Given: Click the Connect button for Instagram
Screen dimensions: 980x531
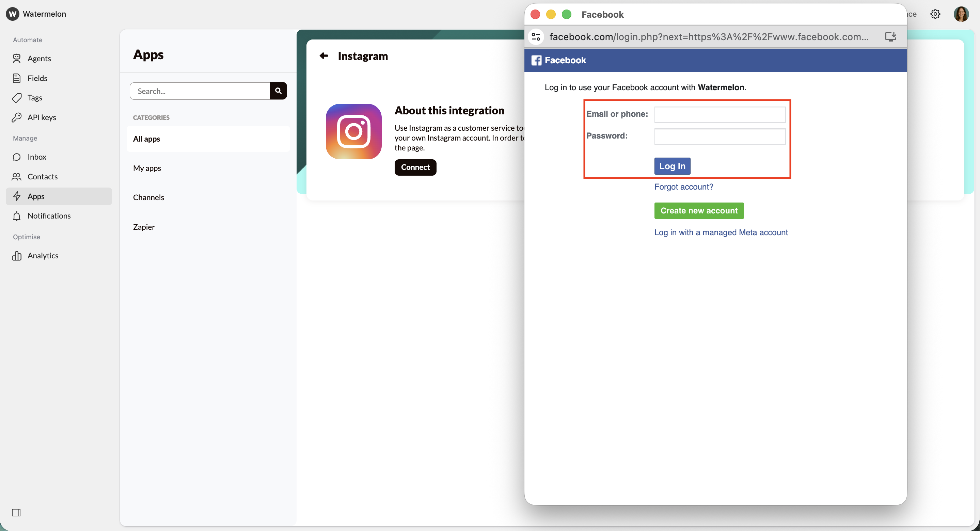Looking at the screenshot, I should [x=415, y=167].
